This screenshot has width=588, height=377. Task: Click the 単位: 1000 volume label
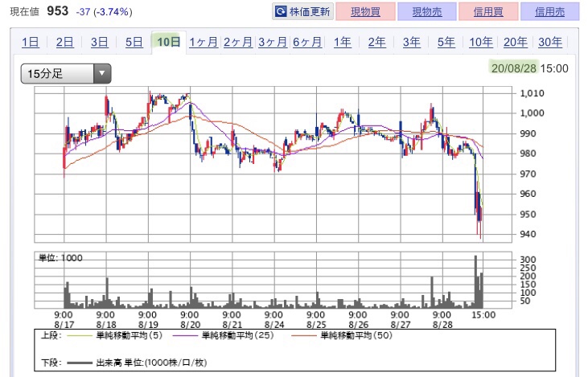click(60, 258)
